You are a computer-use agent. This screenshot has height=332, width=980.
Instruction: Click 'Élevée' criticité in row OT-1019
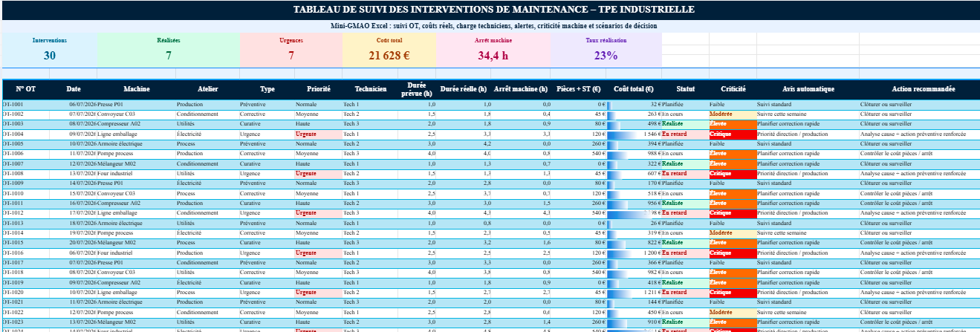coord(733,281)
